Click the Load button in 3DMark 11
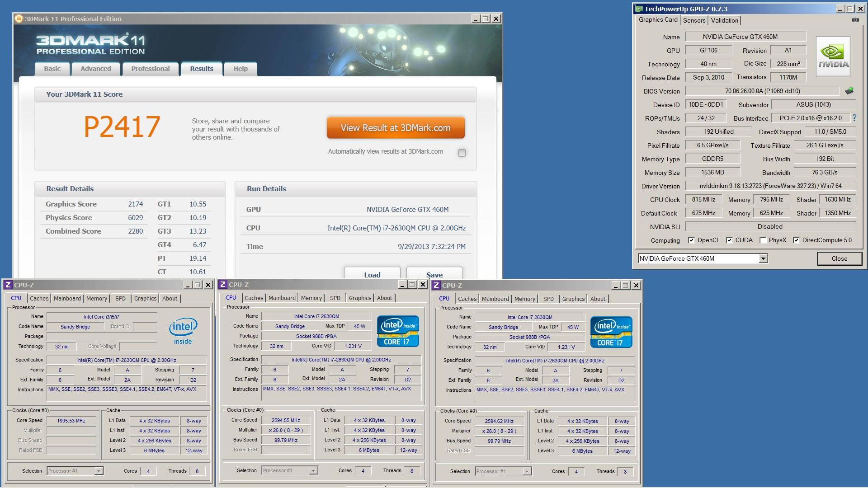Image resolution: width=868 pixels, height=488 pixels. click(372, 273)
